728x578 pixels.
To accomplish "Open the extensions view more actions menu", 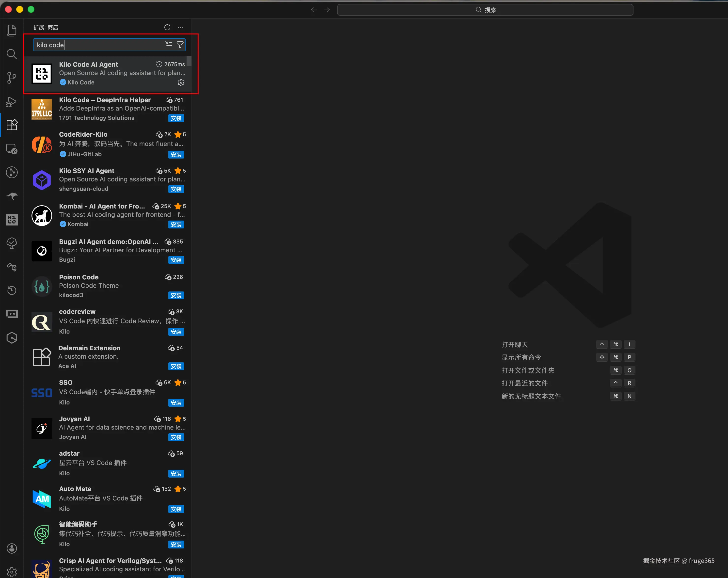I will 180,27.
